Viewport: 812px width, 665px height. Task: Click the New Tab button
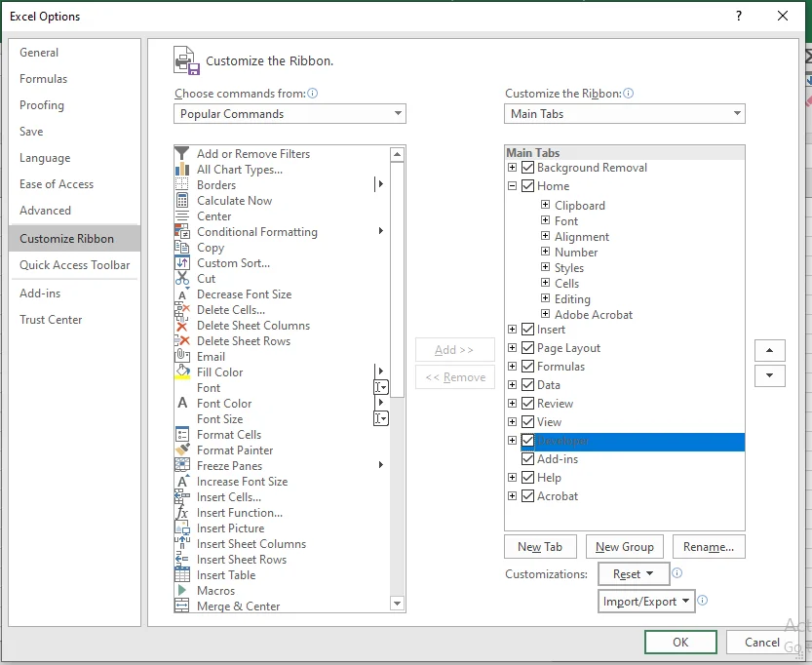click(540, 547)
